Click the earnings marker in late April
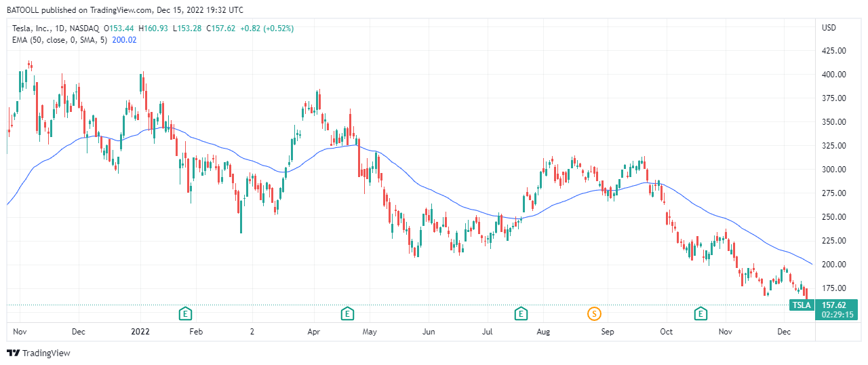 coord(347,313)
